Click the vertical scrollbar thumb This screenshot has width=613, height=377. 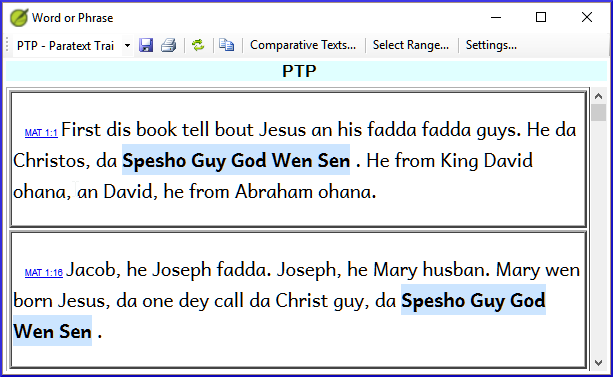coord(598,113)
